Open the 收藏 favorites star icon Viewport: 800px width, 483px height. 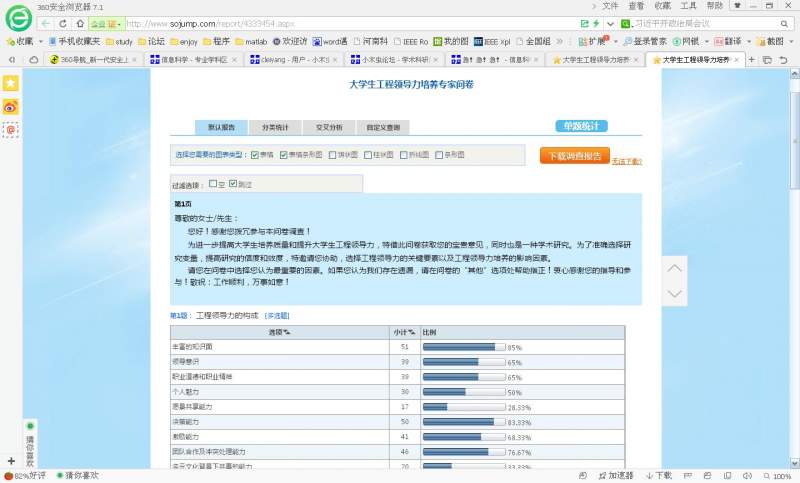pyautogui.click(x=10, y=41)
